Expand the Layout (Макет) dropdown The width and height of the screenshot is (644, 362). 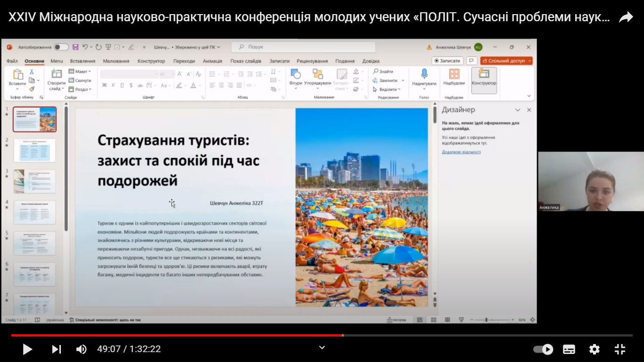point(82,72)
